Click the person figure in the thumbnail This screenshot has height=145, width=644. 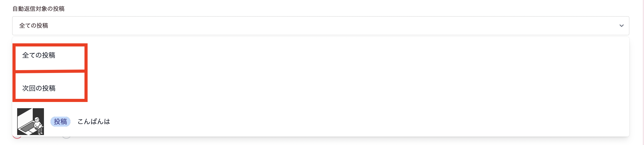tap(38, 125)
